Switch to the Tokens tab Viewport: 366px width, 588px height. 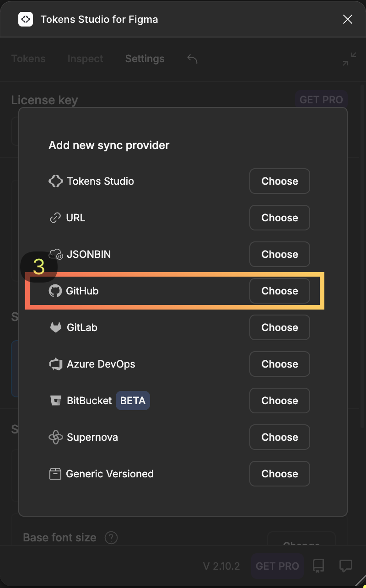28,59
